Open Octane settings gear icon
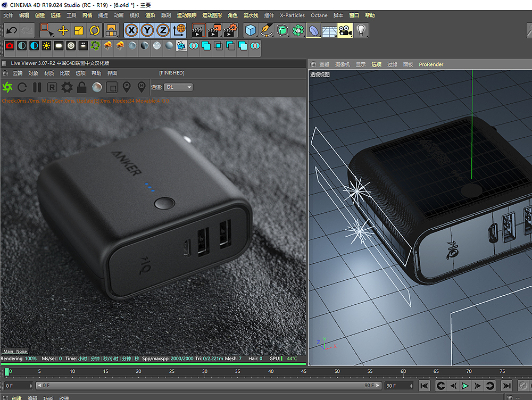 tap(67, 87)
